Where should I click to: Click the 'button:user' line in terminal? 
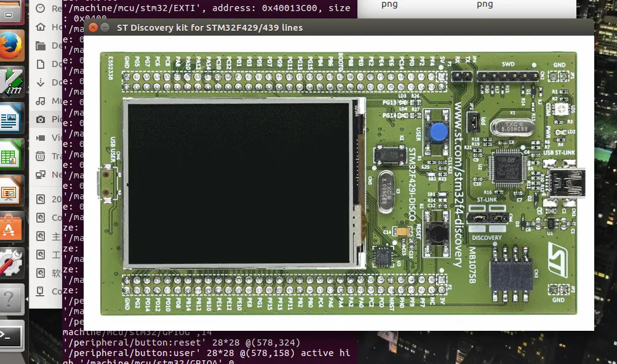click(x=207, y=353)
